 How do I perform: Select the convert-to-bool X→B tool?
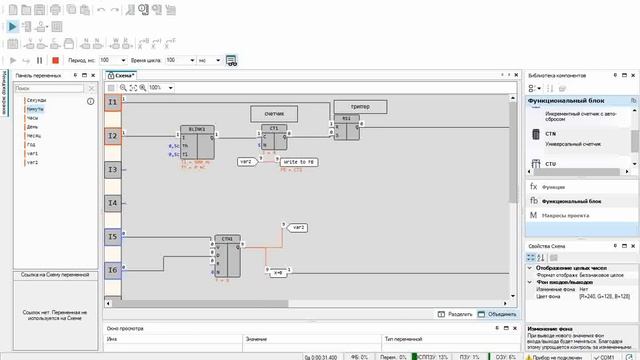tap(144, 43)
